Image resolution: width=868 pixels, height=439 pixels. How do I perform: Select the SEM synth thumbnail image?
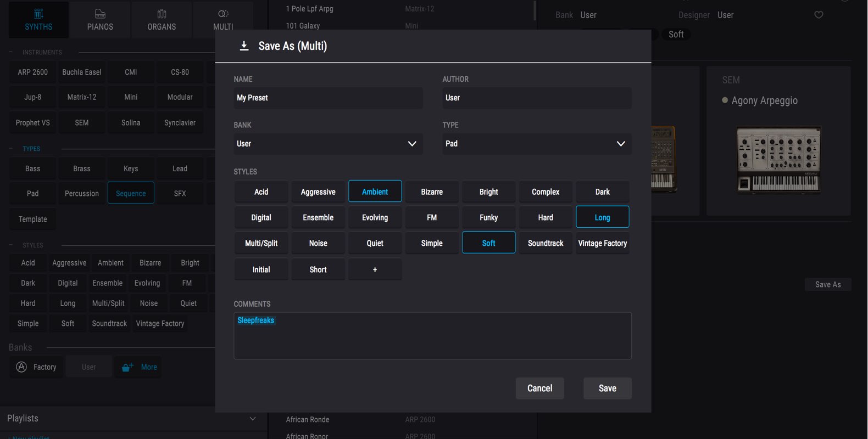(778, 160)
